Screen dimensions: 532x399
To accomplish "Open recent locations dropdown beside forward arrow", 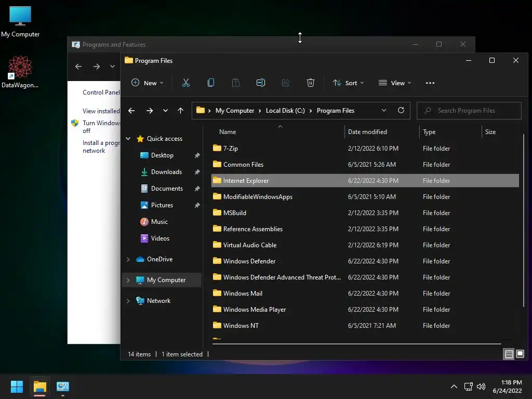I will pos(165,111).
